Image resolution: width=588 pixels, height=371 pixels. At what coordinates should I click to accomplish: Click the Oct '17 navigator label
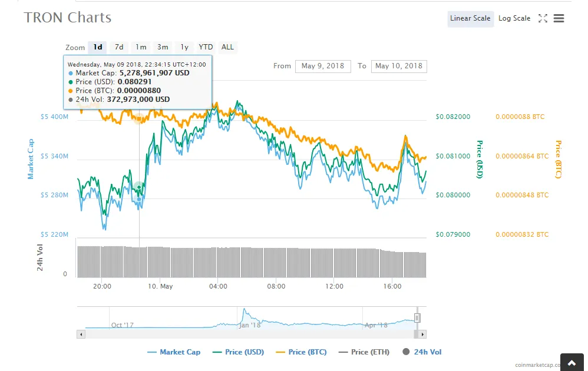click(x=122, y=325)
